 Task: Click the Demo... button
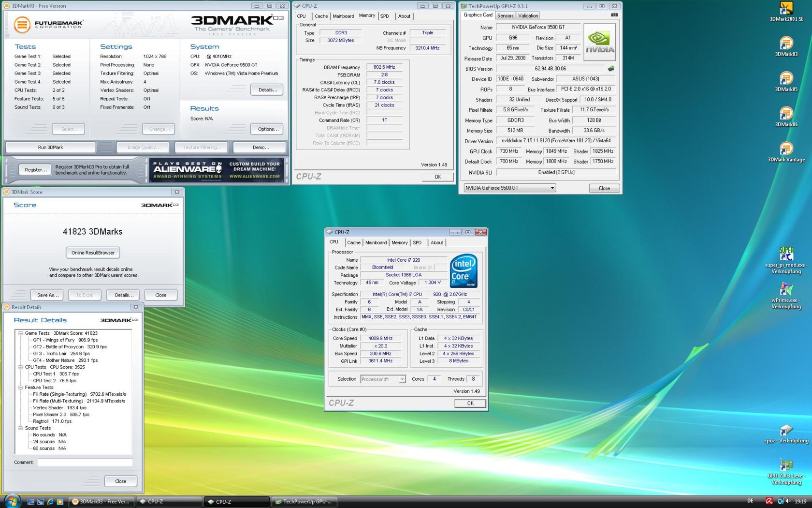click(260, 148)
